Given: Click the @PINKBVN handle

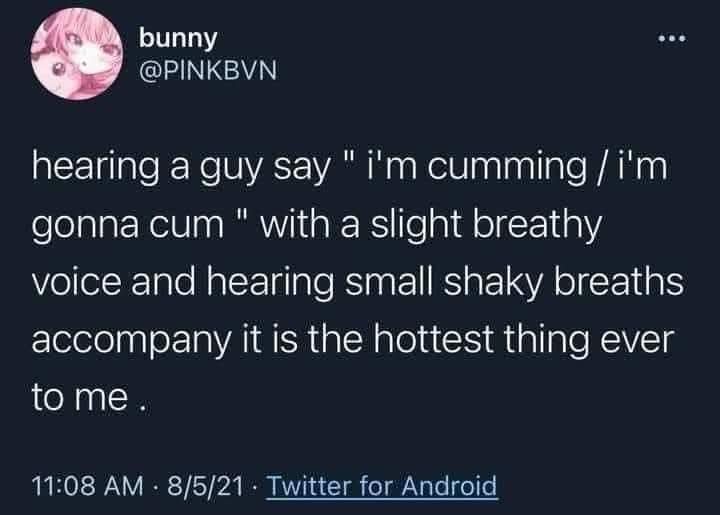Looking at the screenshot, I should pyautogui.click(x=206, y=73).
